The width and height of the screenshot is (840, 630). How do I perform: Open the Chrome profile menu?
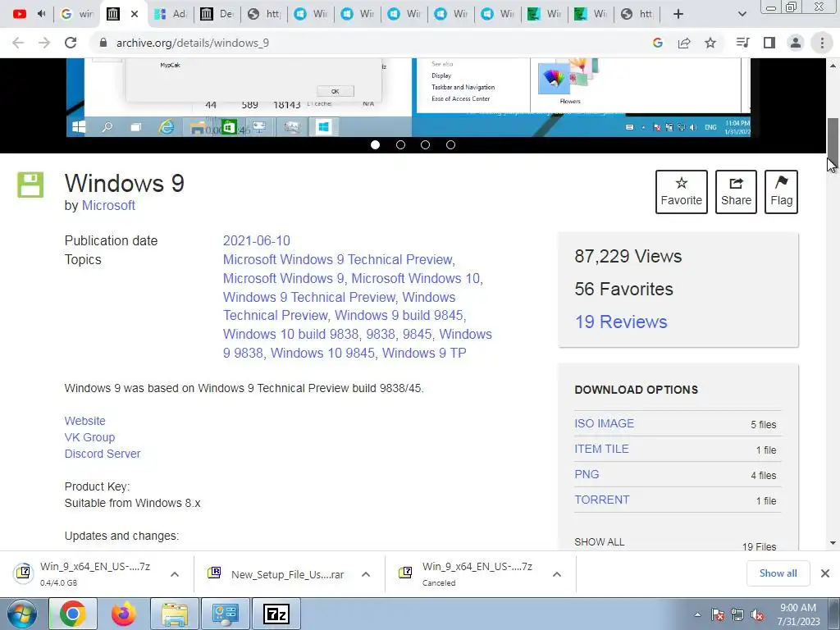[x=796, y=43]
